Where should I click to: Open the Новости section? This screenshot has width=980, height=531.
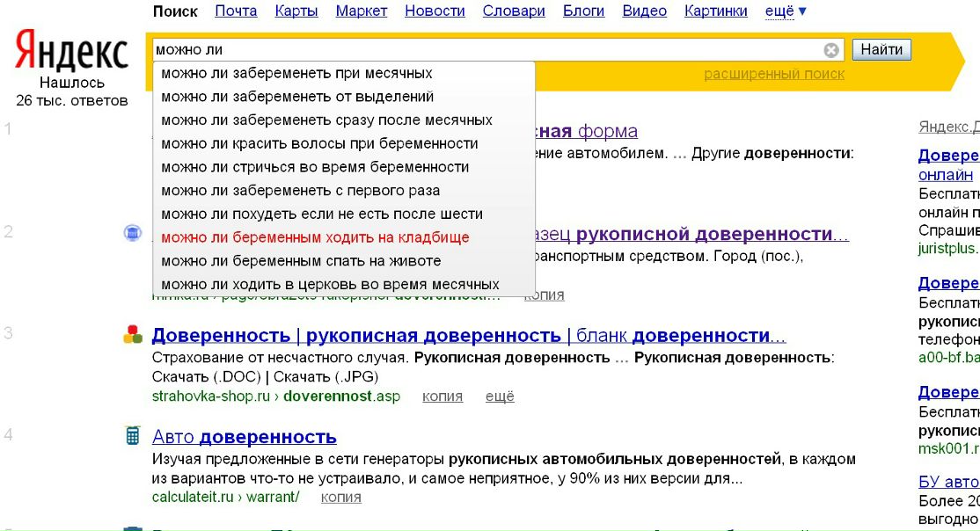pos(435,11)
